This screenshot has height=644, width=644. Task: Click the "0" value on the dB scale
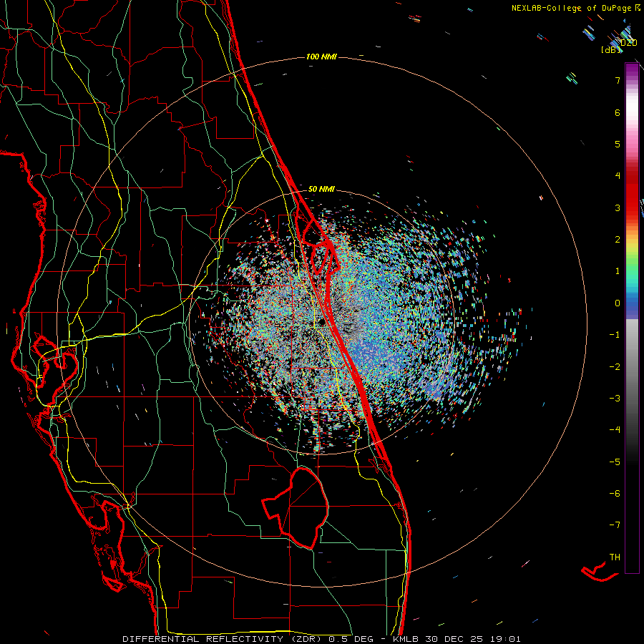(x=618, y=303)
